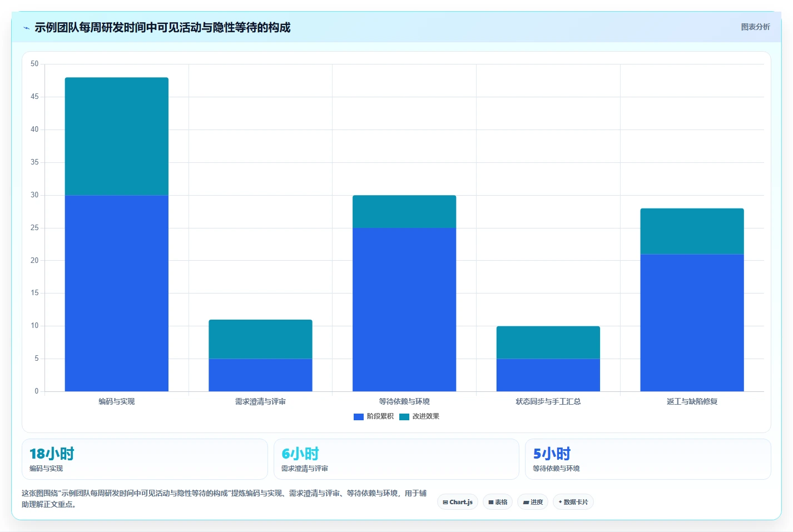Click the 数据卡片 tag pill

click(573, 502)
